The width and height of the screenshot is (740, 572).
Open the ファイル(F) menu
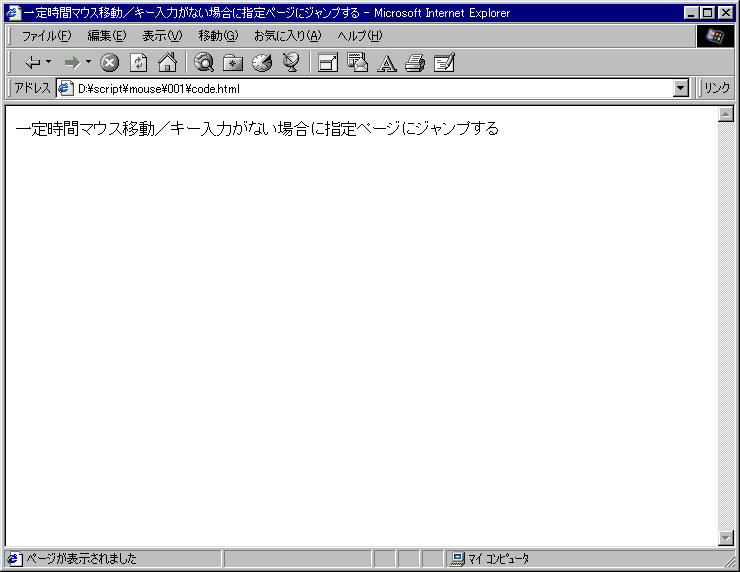pos(47,36)
